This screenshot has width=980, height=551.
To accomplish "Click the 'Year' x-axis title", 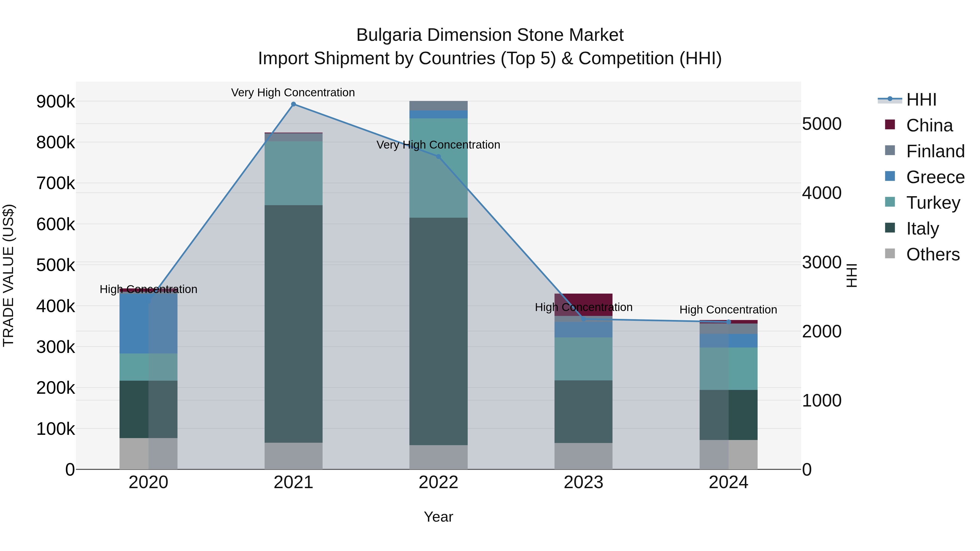I will tap(438, 517).
